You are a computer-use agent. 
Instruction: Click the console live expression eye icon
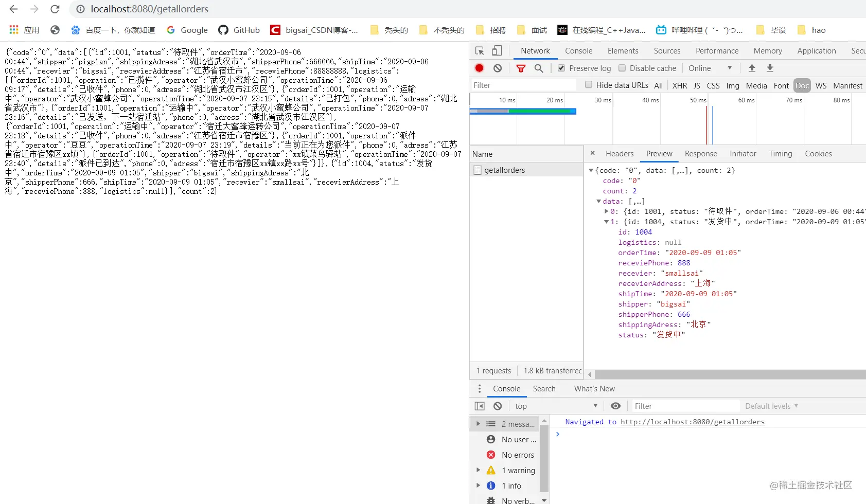[615, 406]
